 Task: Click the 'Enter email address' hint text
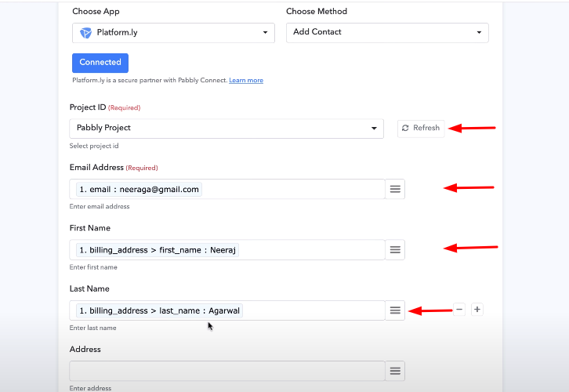[100, 206]
